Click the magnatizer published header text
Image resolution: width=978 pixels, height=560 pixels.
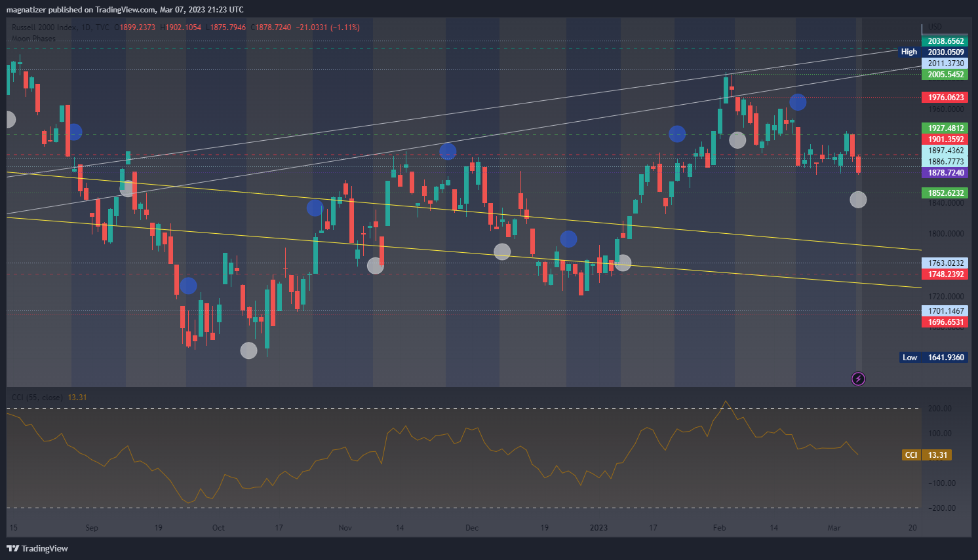(x=125, y=9)
